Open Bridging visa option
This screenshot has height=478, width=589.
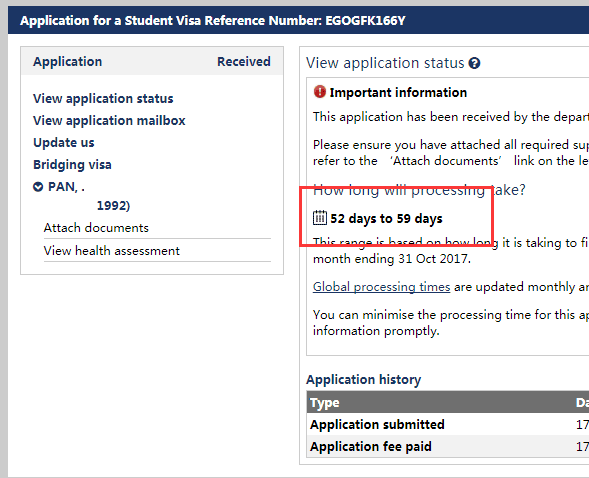tap(72, 164)
